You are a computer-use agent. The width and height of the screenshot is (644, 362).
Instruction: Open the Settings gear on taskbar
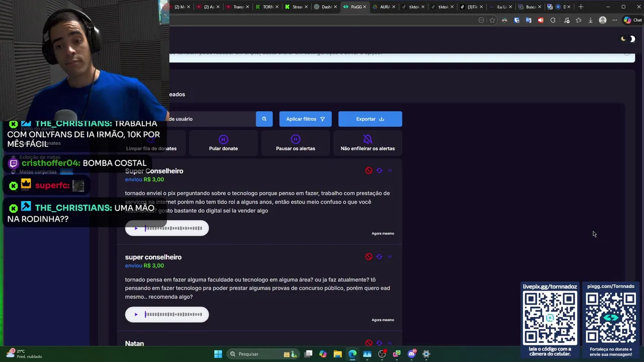pyautogui.click(x=426, y=354)
